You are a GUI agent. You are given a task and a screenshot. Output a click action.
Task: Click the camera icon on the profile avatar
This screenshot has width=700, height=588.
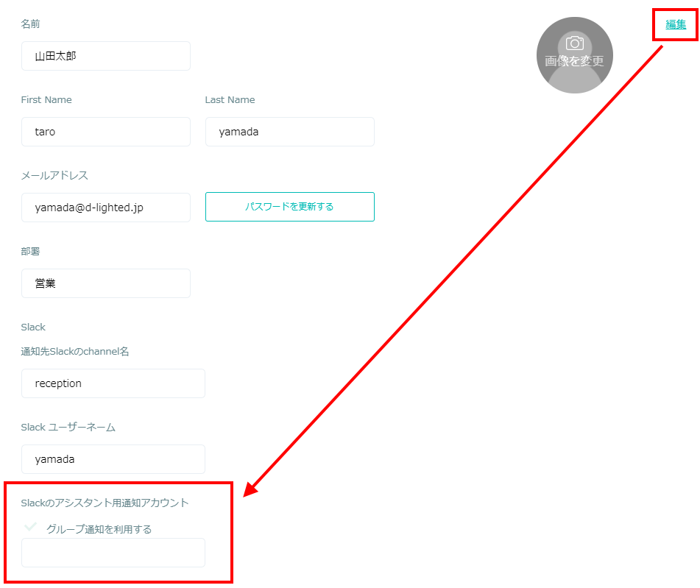[x=575, y=43]
